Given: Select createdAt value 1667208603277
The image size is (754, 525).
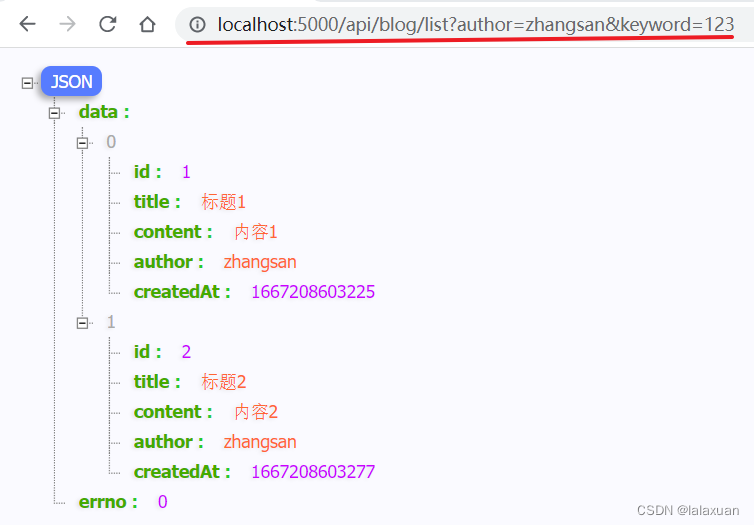Looking at the screenshot, I should [313, 472].
